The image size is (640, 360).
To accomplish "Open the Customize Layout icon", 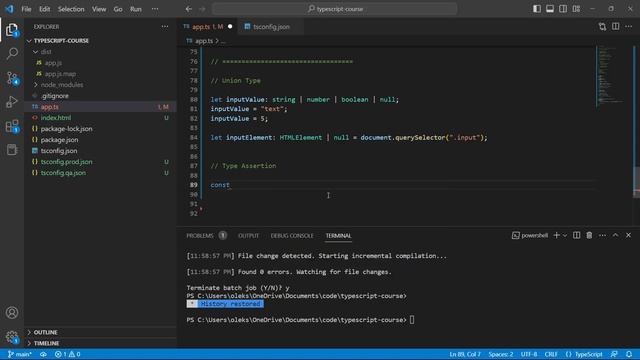I will coord(576,9).
